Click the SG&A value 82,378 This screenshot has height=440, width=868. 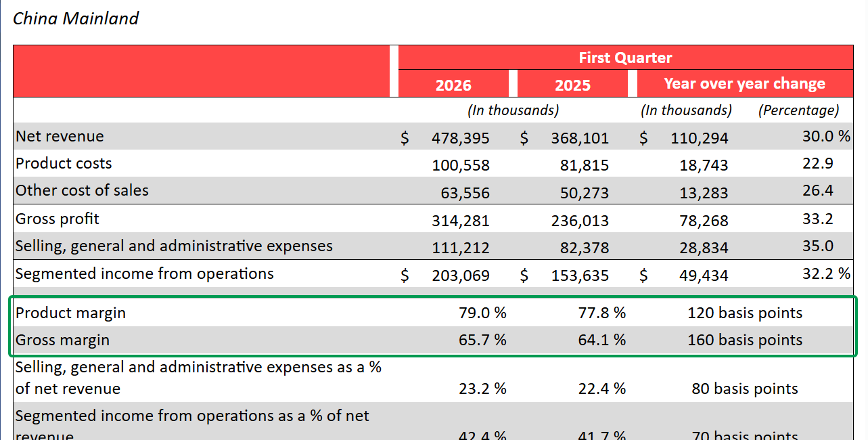click(585, 248)
